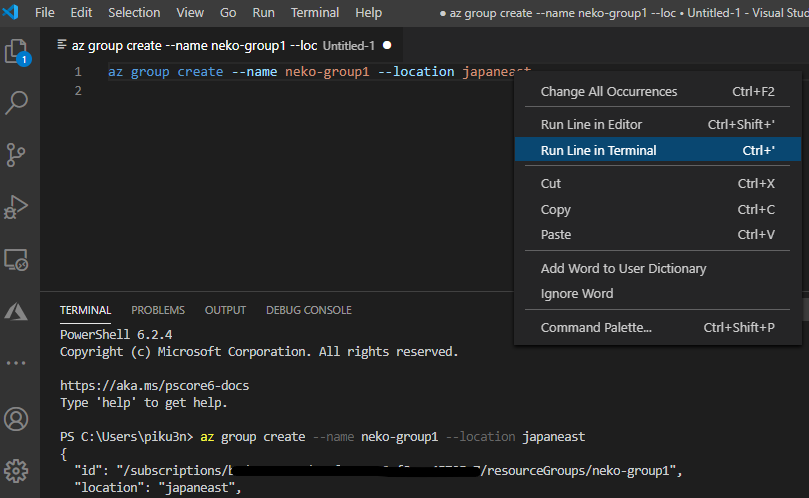Click 'neko-group1' in editor line 1
809x498 pixels.
[x=327, y=71]
